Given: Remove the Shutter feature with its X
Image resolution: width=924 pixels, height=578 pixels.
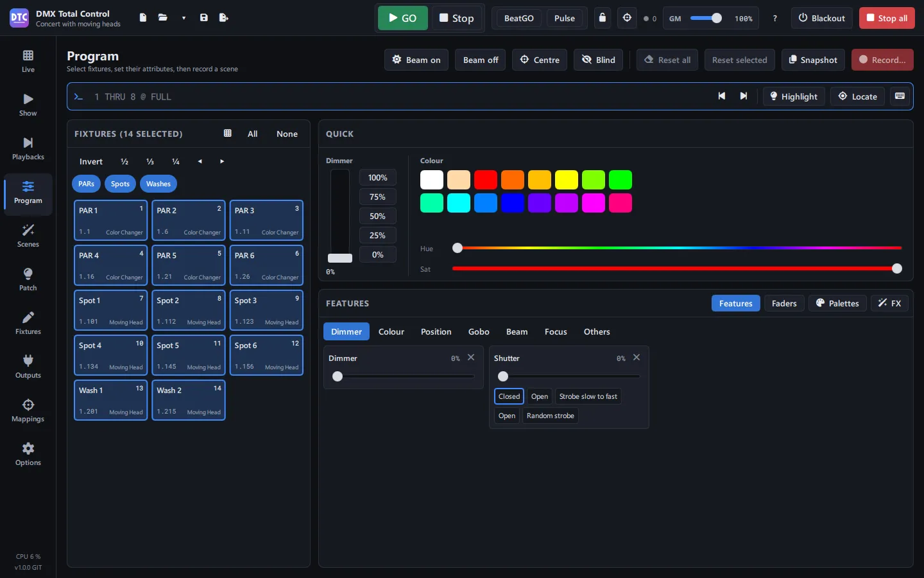Looking at the screenshot, I should (637, 358).
